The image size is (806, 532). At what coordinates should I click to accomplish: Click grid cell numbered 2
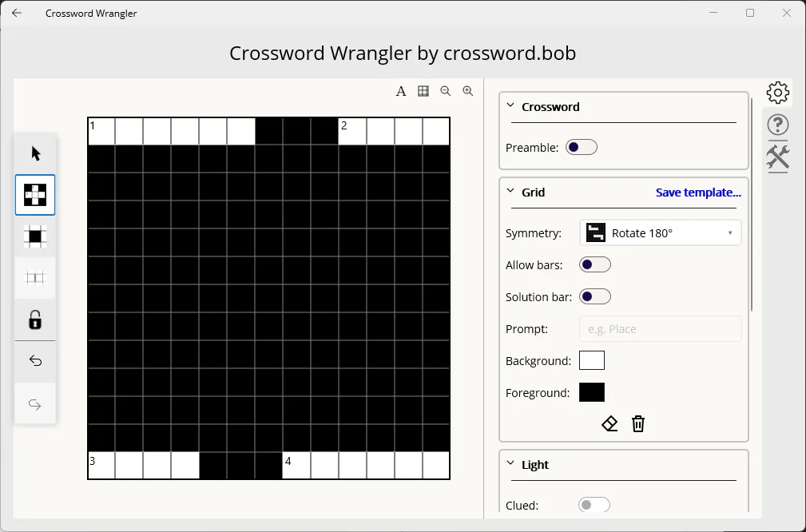pyautogui.click(x=352, y=132)
